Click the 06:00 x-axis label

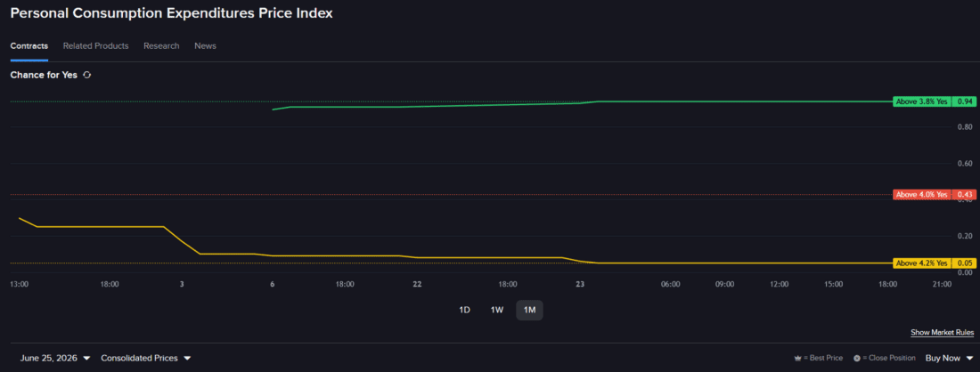(670, 284)
